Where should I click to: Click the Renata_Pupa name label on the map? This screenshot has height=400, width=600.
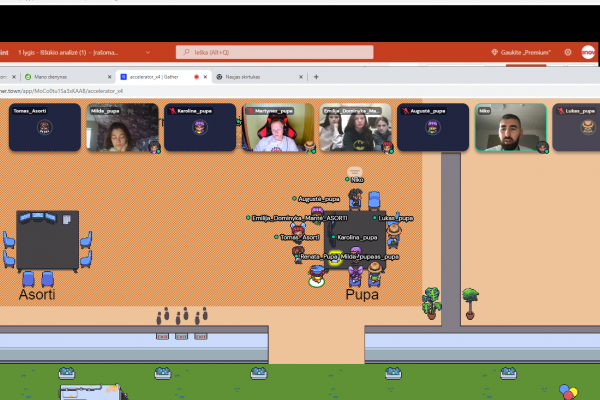coord(319,256)
